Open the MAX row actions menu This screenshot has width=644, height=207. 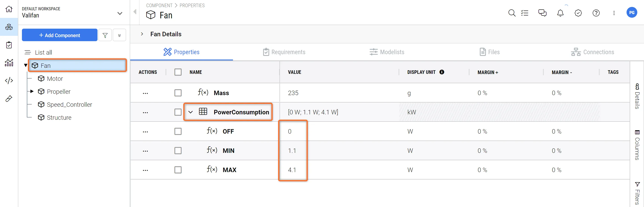(x=145, y=170)
